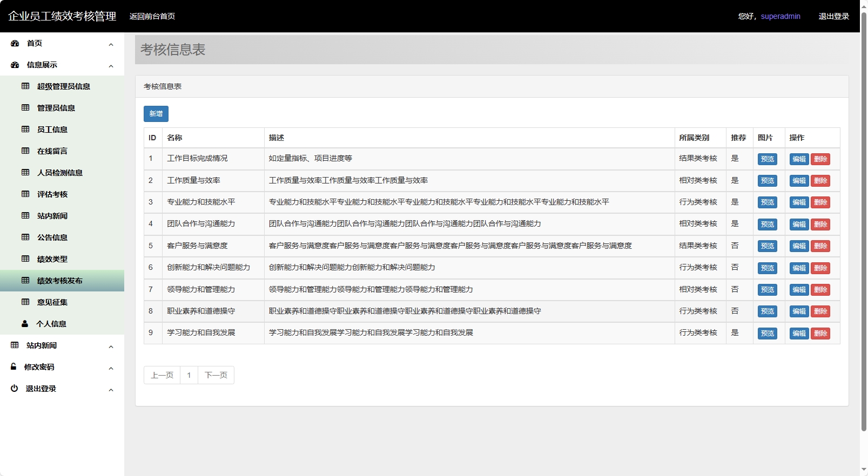This screenshot has width=868, height=476.
Task: Collapse the 信息展示 section chevron
Action: pos(111,66)
